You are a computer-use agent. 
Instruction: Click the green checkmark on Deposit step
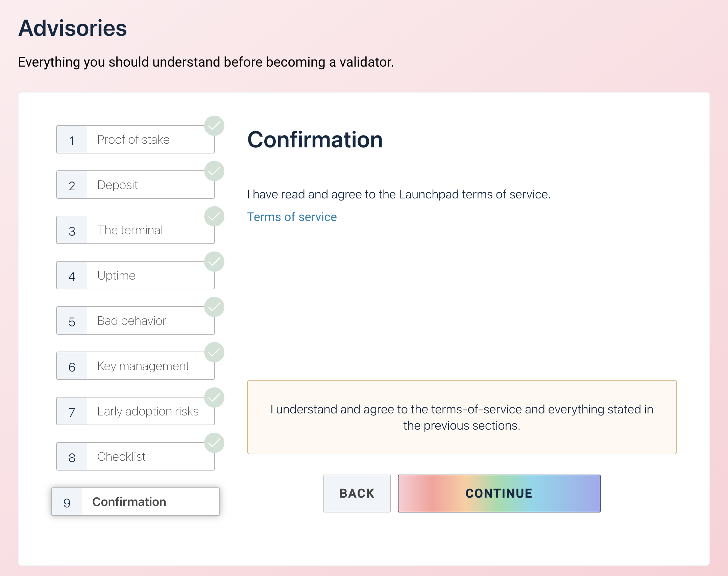[x=214, y=171]
